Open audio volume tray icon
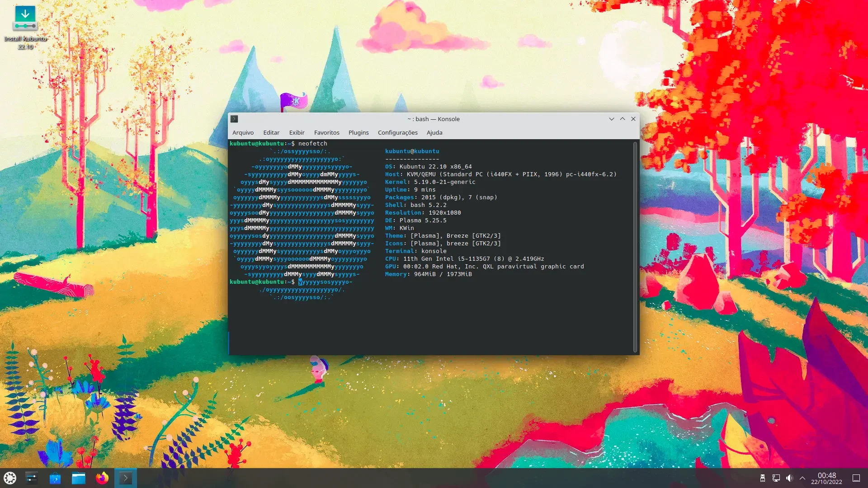 (789, 478)
